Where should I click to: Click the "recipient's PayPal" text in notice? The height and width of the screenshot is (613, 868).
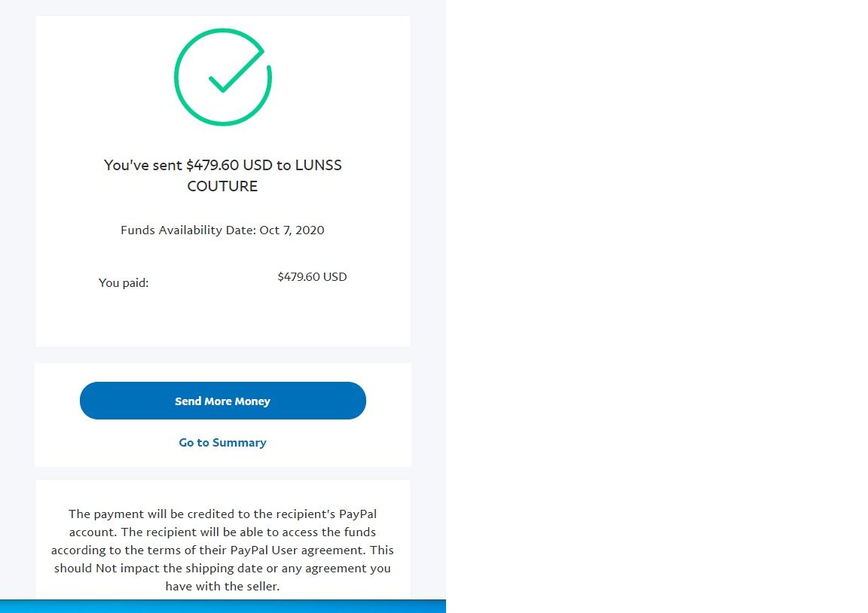tap(326, 514)
